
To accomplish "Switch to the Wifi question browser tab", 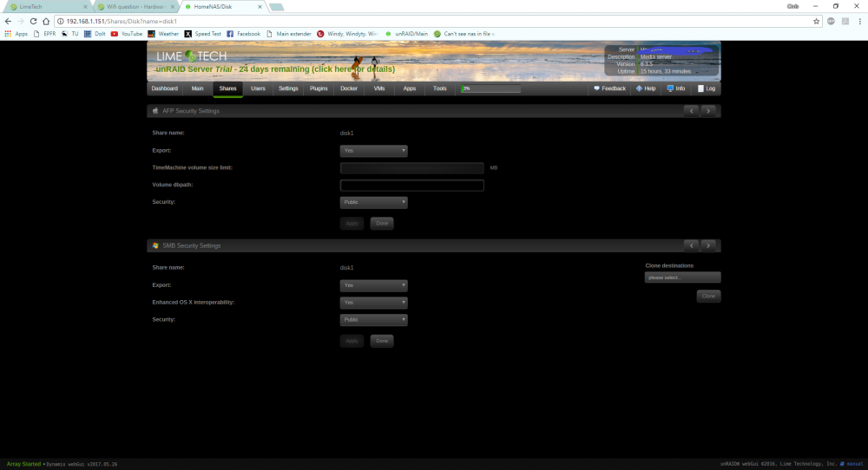I will pos(135,7).
